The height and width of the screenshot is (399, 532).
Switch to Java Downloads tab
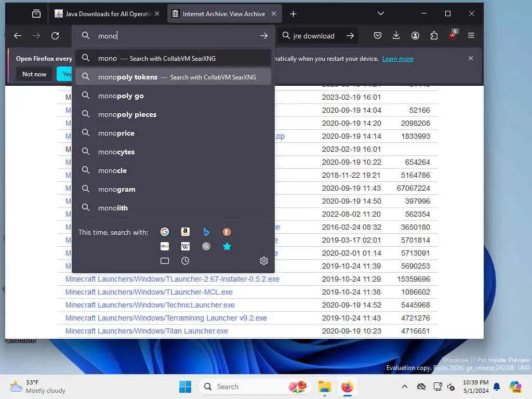click(x=107, y=14)
